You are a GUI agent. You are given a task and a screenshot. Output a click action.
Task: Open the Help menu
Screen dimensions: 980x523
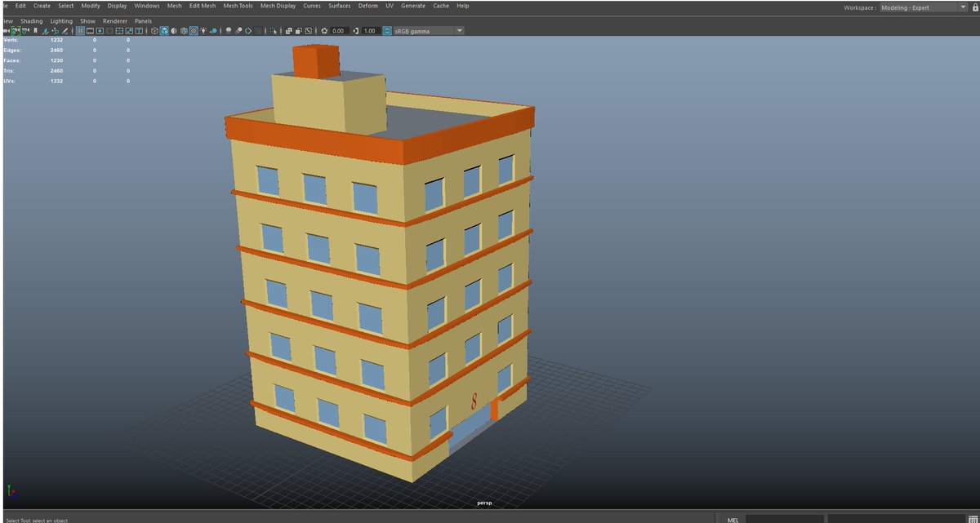pyautogui.click(x=463, y=6)
